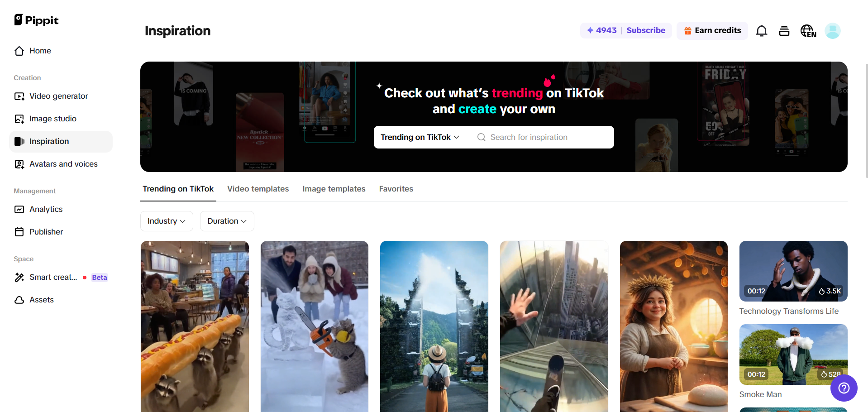Viewport: 868px width, 412px height.
Task: Open the raccoons carrying hot dog video
Action: click(195, 326)
